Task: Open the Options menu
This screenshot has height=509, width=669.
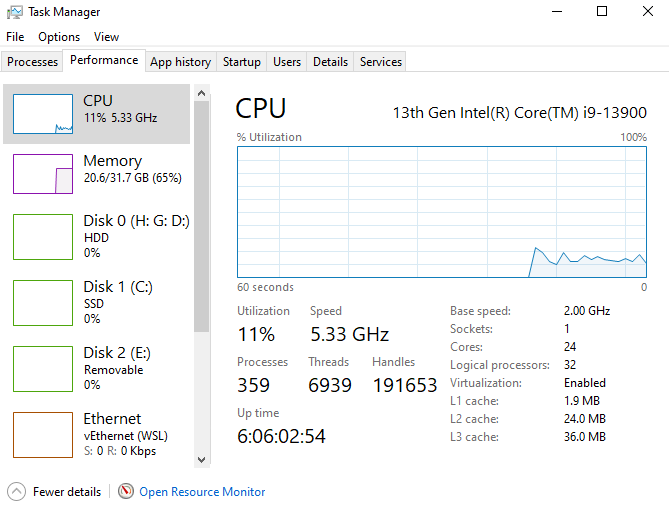Action: [x=59, y=37]
